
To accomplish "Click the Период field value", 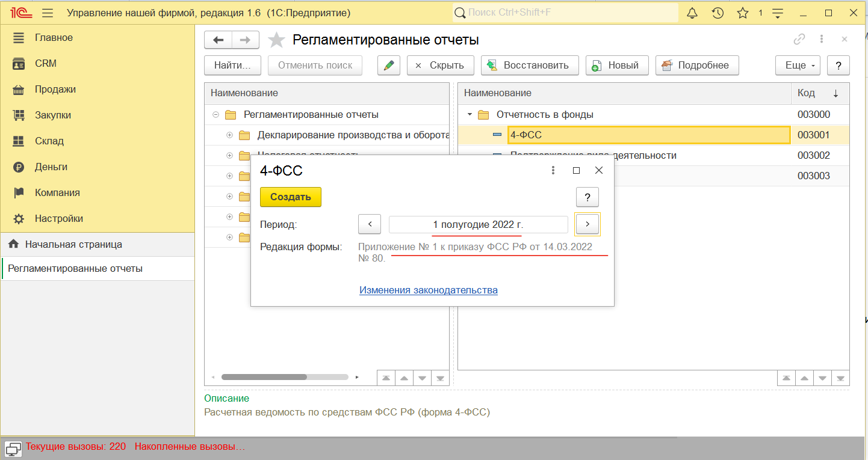I will point(479,225).
